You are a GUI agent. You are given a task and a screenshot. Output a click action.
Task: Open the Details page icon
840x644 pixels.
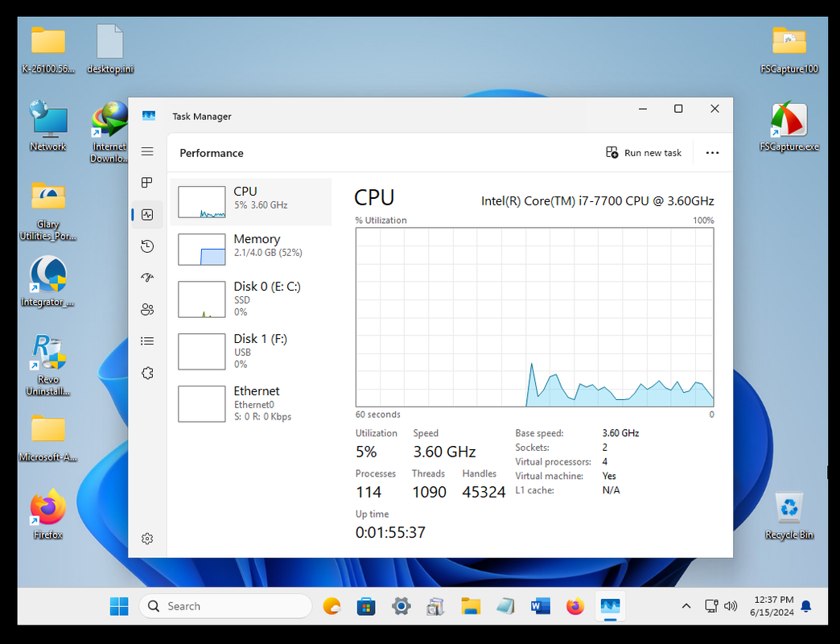[147, 341]
